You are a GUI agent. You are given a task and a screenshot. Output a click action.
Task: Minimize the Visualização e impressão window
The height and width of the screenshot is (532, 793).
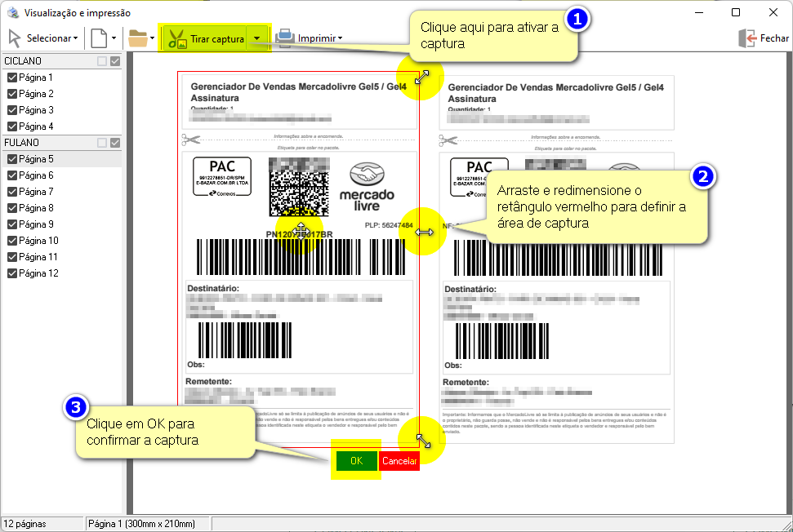pos(699,12)
